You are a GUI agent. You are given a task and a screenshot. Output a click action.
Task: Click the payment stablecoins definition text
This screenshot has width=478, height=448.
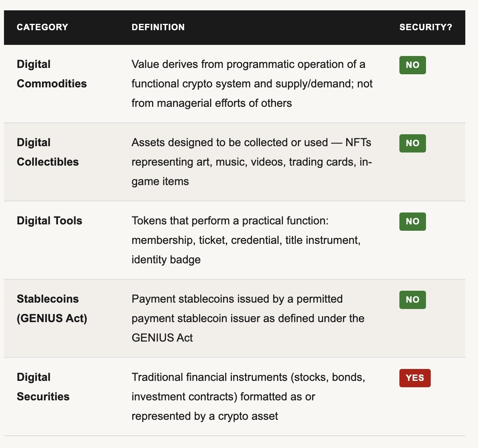coord(248,319)
